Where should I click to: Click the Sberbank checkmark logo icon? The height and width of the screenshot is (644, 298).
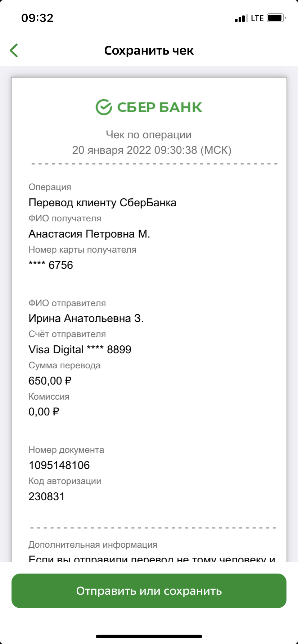click(x=104, y=107)
